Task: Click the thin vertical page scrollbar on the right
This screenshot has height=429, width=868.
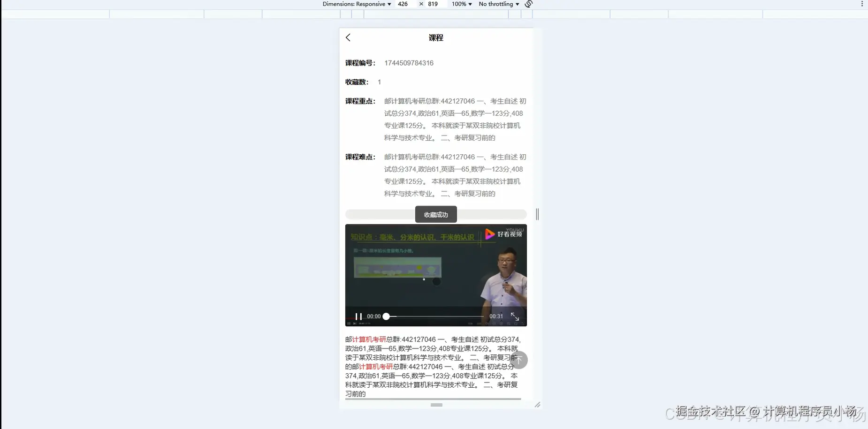Action: (538, 214)
